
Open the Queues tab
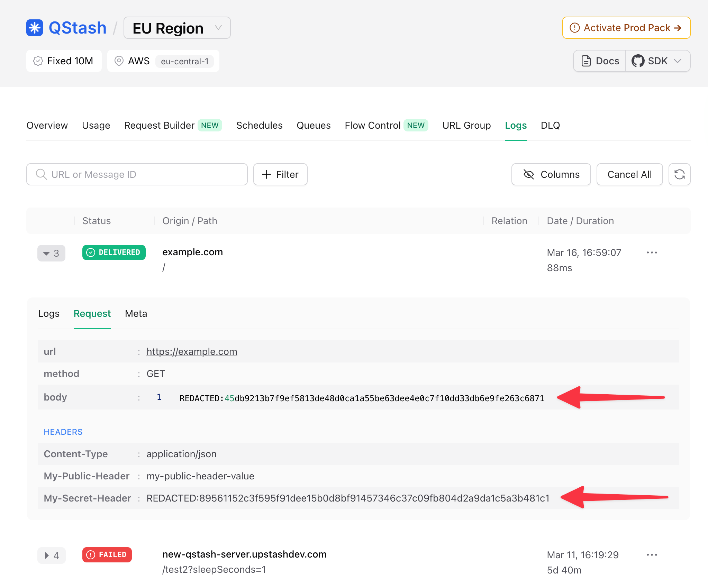coord(314,125)
